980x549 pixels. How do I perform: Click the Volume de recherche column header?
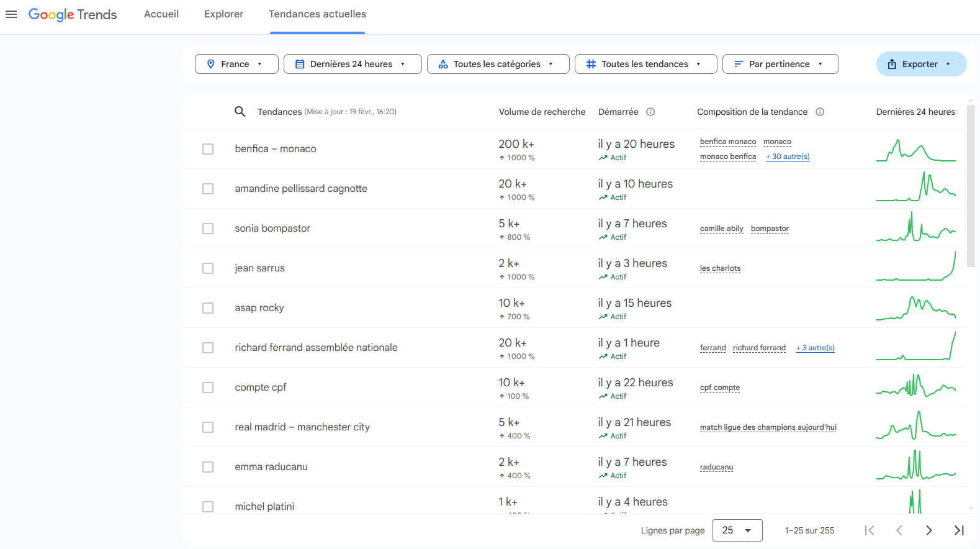point(542,112)
